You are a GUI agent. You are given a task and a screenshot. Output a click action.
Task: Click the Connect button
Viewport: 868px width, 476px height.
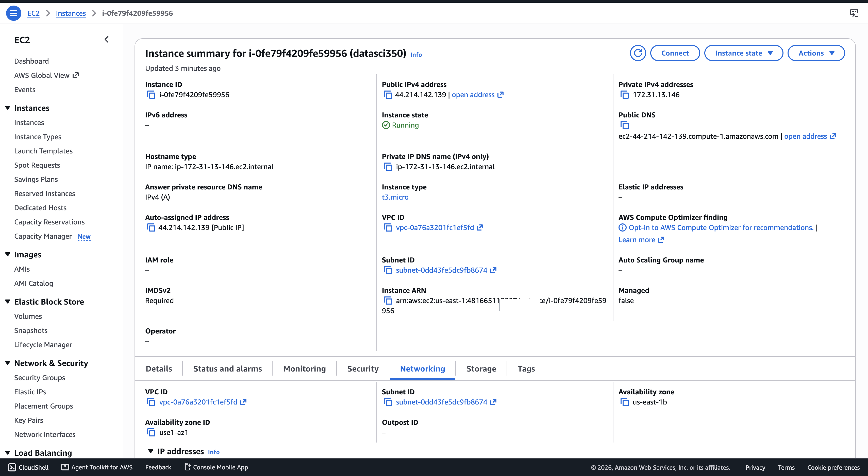click(x=675, y=53)
